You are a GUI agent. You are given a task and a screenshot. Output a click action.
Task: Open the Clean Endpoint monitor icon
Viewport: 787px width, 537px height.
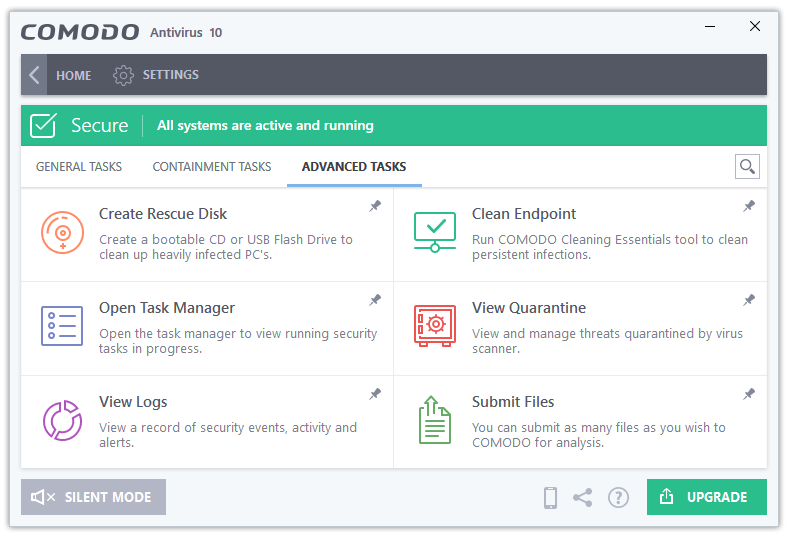(435, 232)
